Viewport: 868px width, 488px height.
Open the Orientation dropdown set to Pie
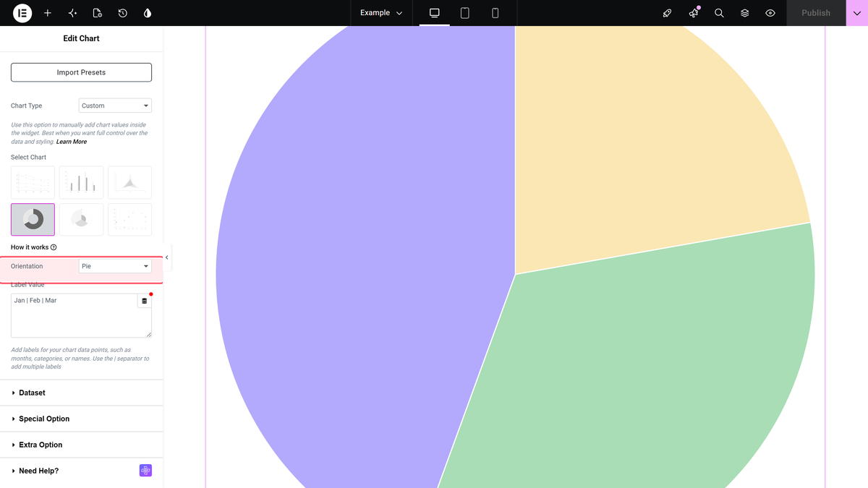(115, 266)
